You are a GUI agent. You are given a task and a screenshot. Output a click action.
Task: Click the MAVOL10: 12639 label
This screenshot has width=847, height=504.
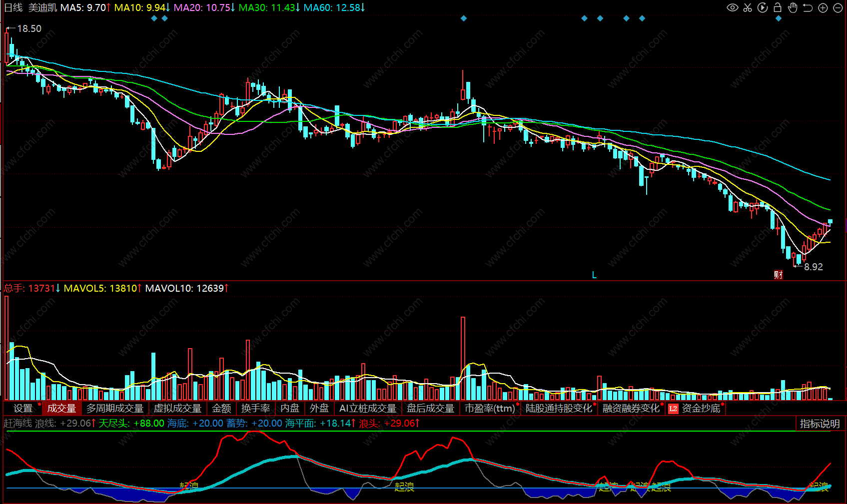(x=187, y=288)
